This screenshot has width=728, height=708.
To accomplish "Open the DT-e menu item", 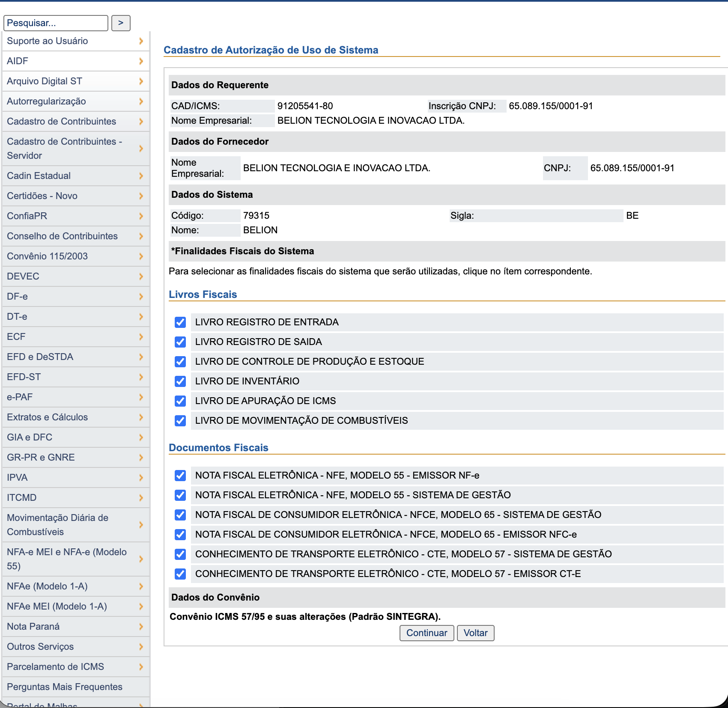I will pyautogui.click(x=76, y=317).
